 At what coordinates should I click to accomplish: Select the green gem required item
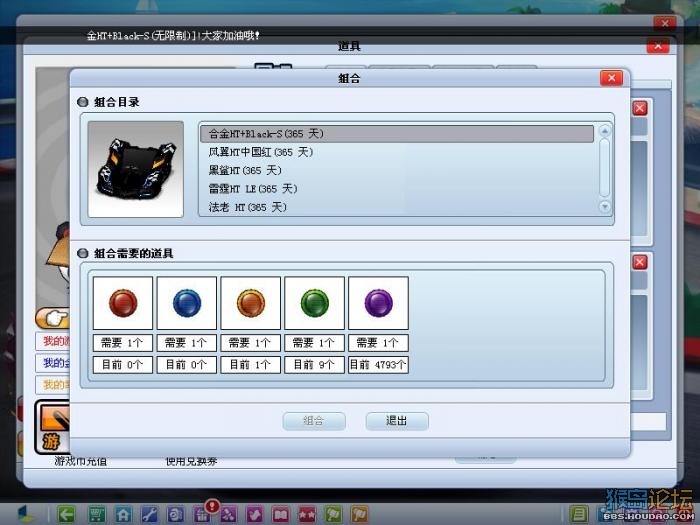[x=314, y=303]
